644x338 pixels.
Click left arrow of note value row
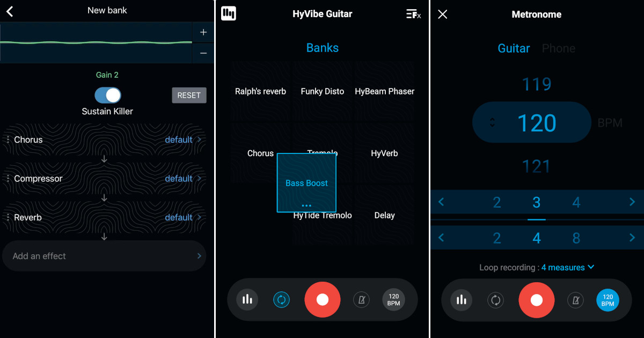coord(441,238)
